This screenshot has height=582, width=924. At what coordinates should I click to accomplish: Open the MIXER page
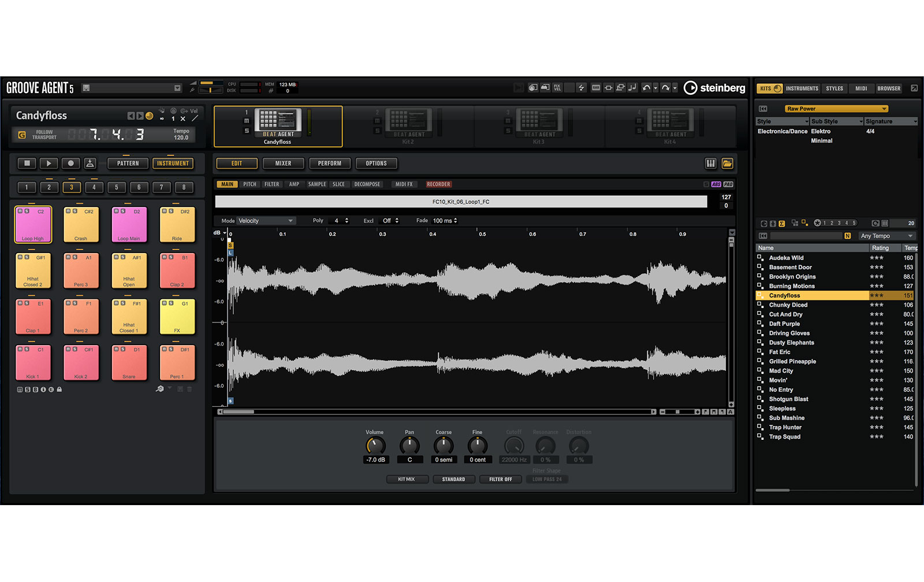click(x=284, y=164)
